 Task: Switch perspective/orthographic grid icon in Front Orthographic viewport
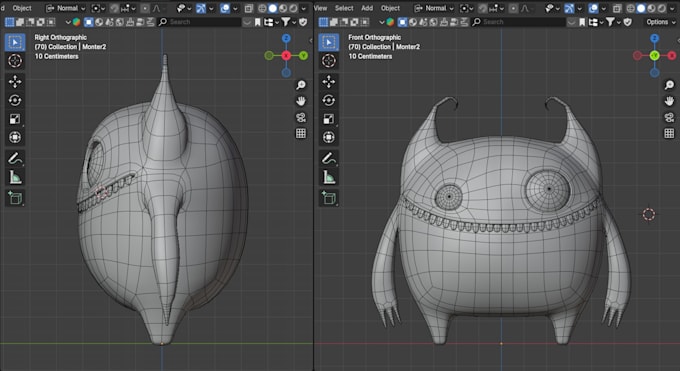click(x=669, y=133)
